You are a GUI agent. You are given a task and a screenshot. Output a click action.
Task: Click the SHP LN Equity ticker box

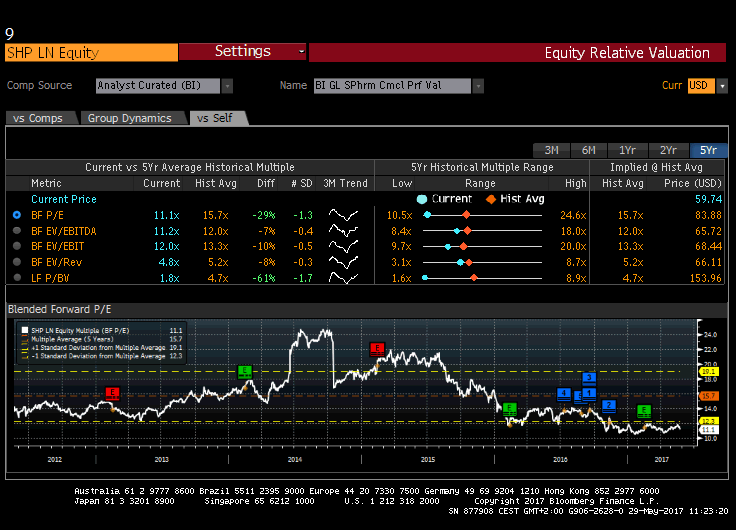92,53
